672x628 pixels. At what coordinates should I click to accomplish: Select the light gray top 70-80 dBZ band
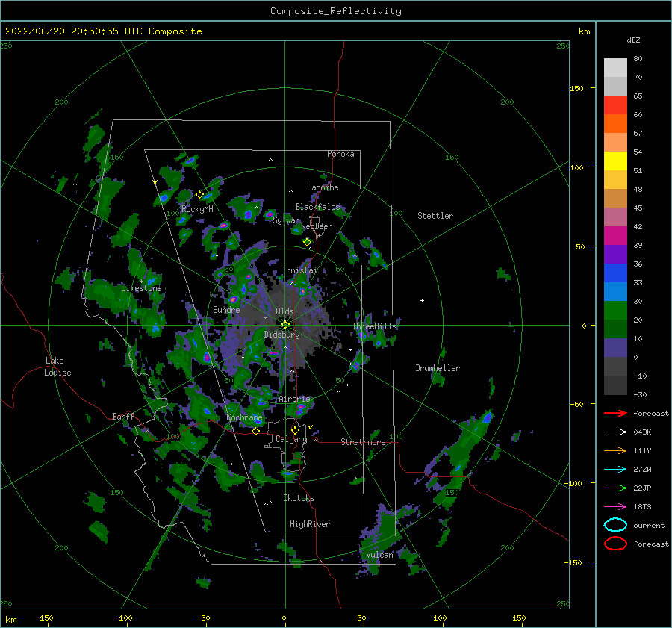coord(615,68)
